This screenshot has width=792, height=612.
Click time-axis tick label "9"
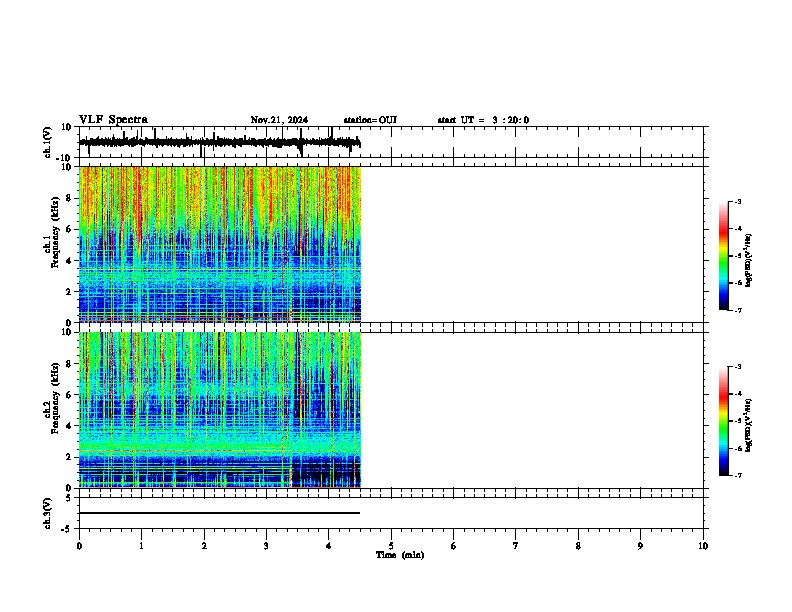coord(640,546)
